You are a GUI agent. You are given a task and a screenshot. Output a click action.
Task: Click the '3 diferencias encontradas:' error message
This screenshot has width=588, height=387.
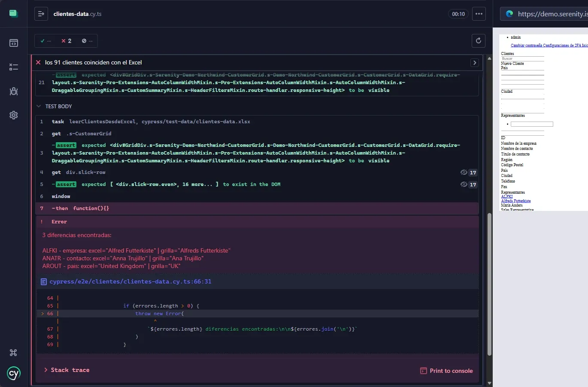(77, 235)
